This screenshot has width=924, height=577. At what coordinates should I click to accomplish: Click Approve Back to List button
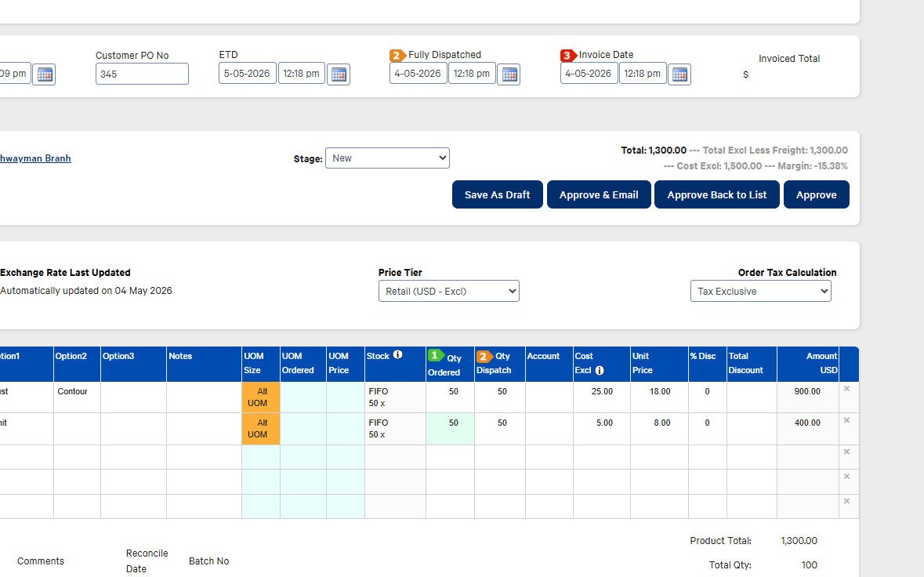point(716,194)
